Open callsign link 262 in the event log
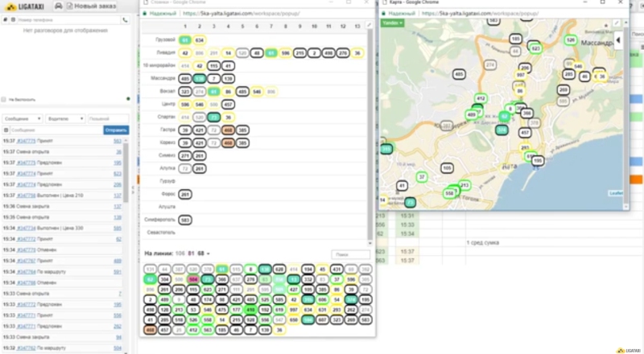Image resolution: width=644 pixels, height=354 pixels. 118,326
